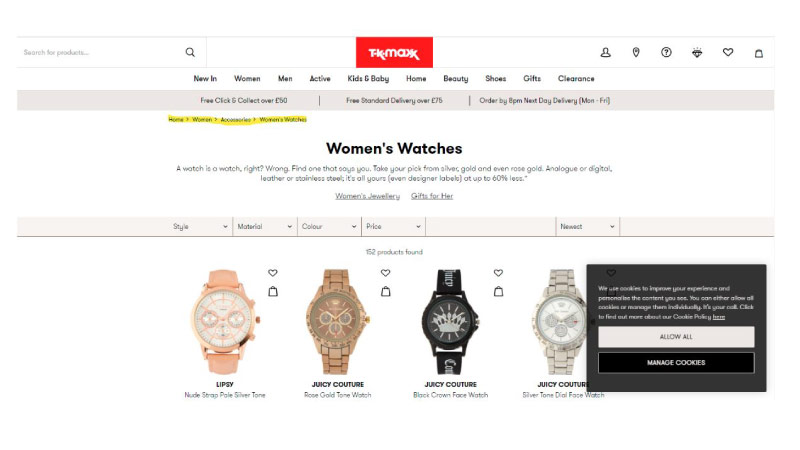Select the Price filter dropdown
The image size is (800, 450).
click(393, 227)
